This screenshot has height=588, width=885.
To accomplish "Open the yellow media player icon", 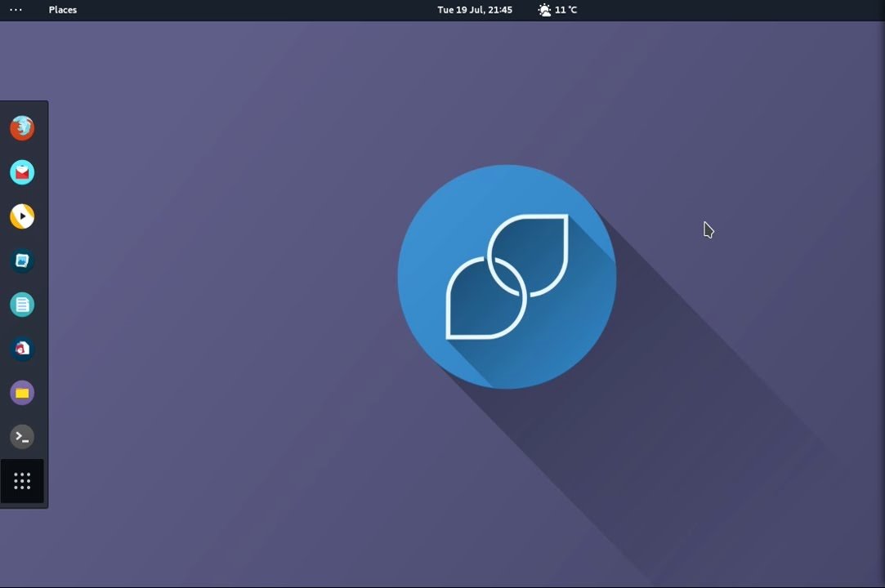I will tap(22, 216).
